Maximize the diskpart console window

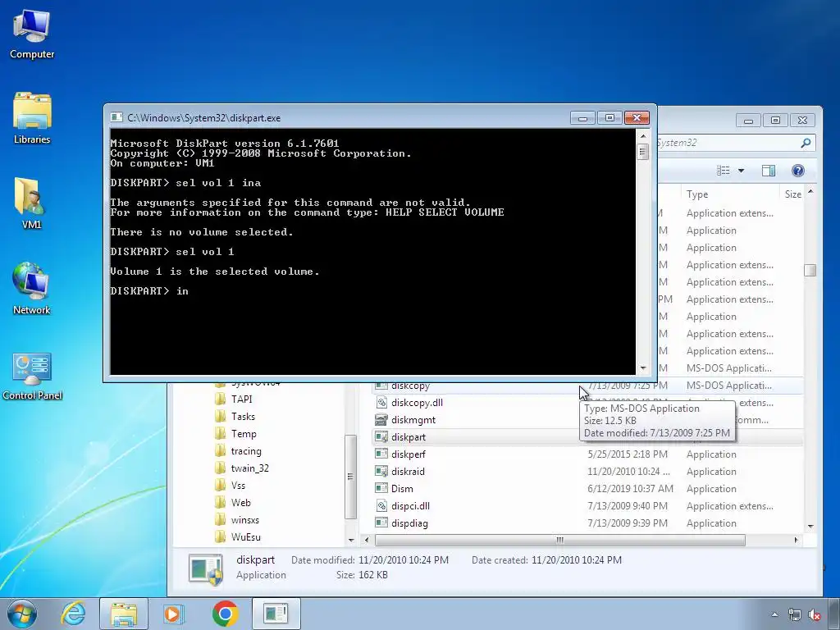pos(609,118)
